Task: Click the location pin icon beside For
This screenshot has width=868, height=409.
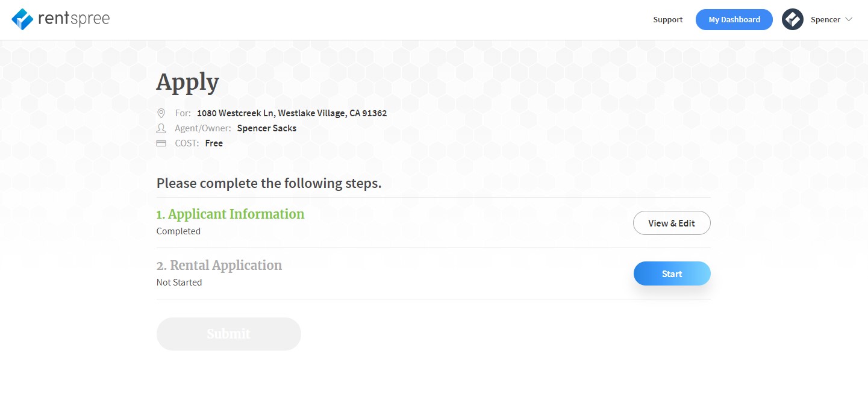Action: (161, 113)
